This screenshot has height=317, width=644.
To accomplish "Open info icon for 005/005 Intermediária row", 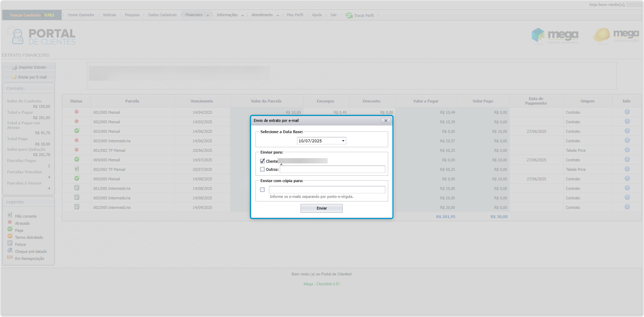I will tap(627, 197).
